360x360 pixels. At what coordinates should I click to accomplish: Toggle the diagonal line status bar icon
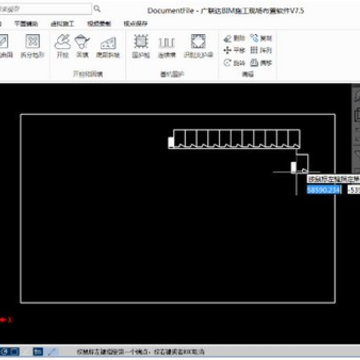tap(52, 351)
